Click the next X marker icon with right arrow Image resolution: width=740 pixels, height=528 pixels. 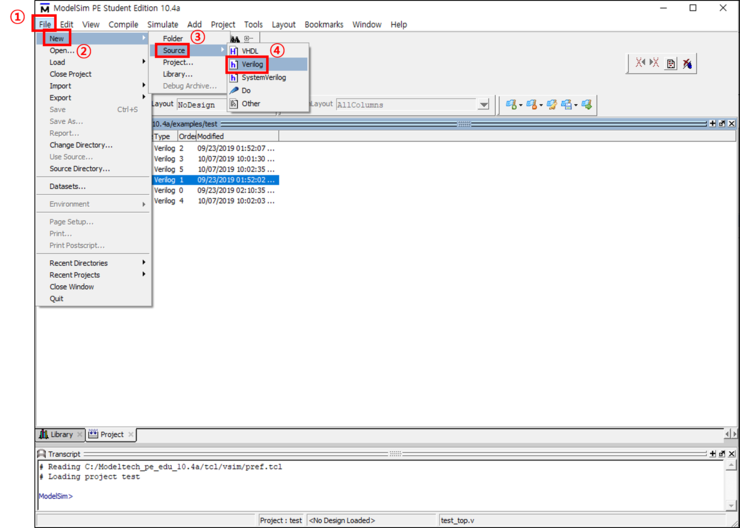[654, 63]
